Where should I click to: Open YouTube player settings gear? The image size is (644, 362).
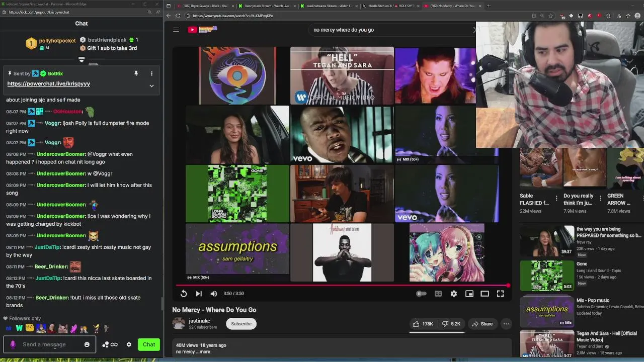(454, 294)
